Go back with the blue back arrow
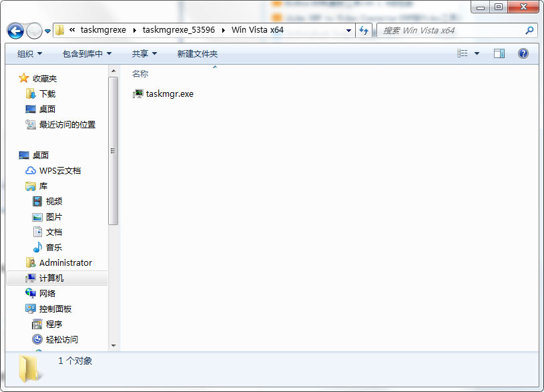Image resolution: width=544 pixels, height=392 pixels. (15, 31)
